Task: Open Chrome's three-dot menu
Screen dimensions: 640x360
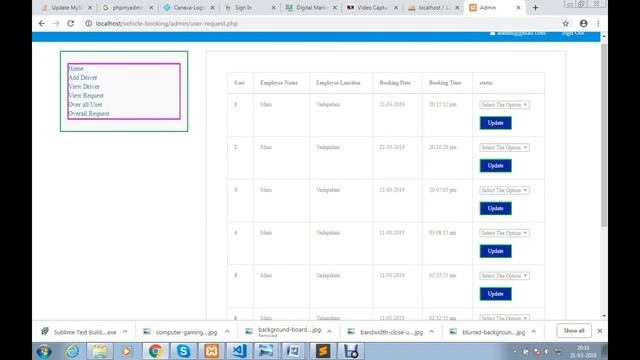Action: [598, 24]
